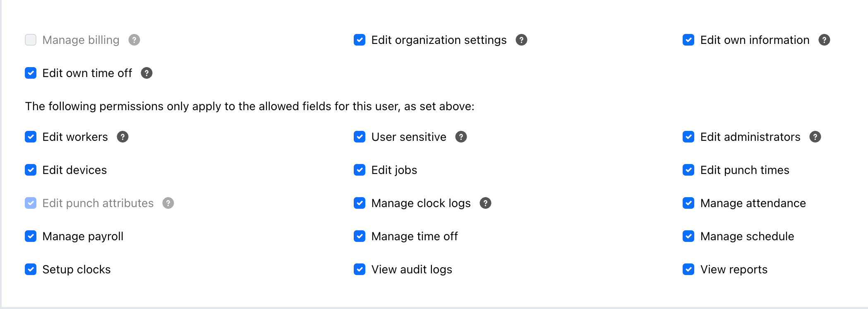The height and width of the screenshot is (309, 868).
Task: Click help icon next to Edit organization settings
Action: tap(521, 40)
